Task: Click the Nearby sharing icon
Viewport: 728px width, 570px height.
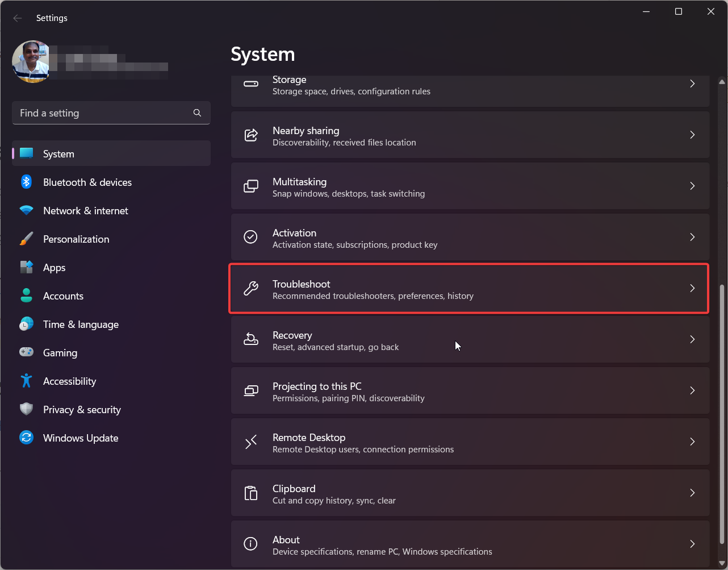Action: pyautogui.click(x=250, y=135)
